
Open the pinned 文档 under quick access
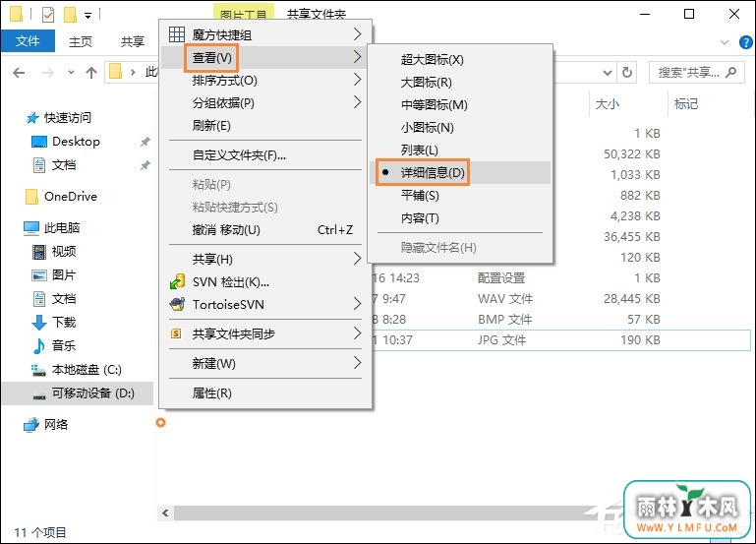pyautogui.click(x=64, y=165)
